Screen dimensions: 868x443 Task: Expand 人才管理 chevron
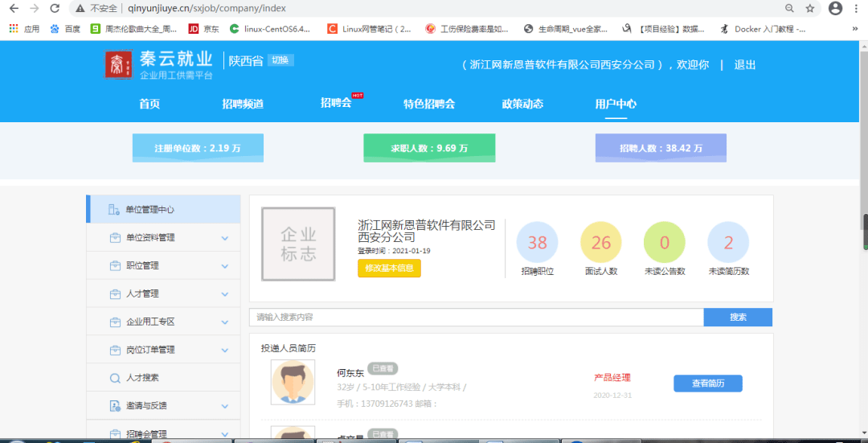click(x=225, y=294)
